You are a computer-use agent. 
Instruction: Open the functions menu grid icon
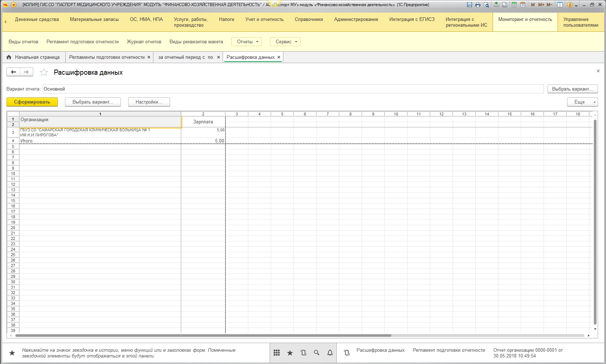tap(276, 353)
